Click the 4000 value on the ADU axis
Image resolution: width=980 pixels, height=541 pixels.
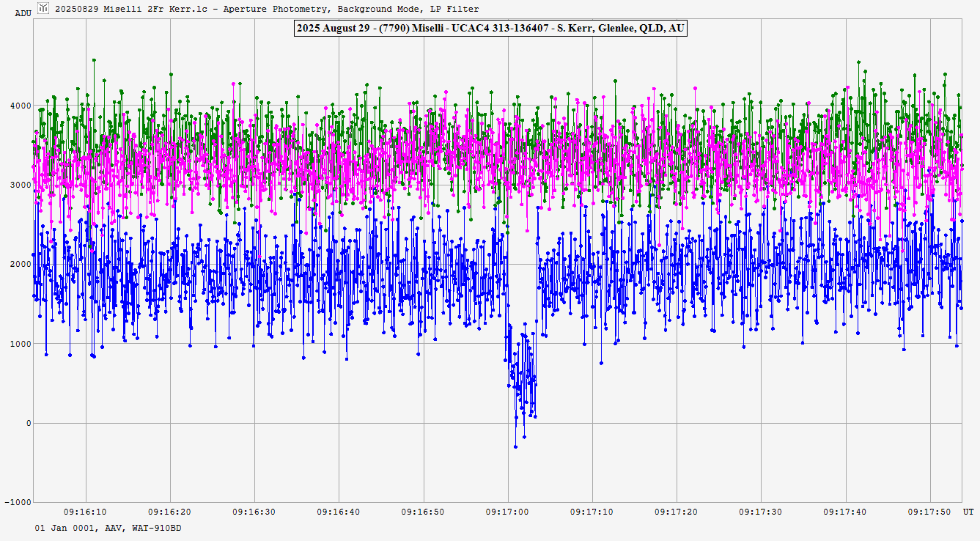(20, 106)
